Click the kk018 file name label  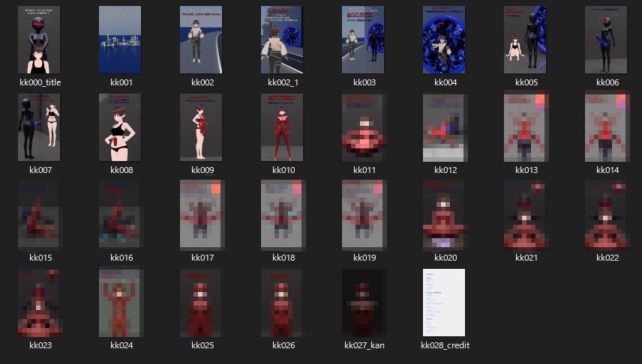282,258
